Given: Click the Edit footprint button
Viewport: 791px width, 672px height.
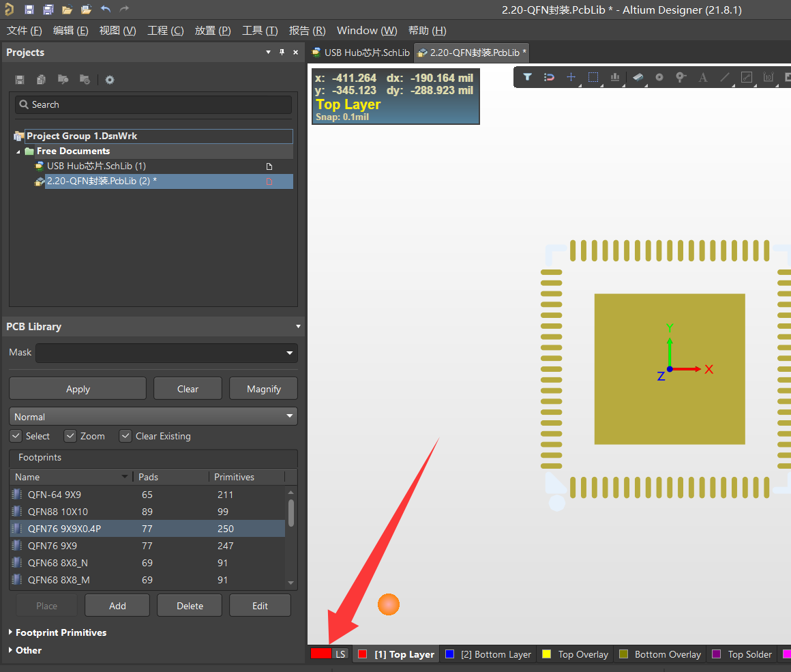Looking at the screenshot, I should click(260, 605).
